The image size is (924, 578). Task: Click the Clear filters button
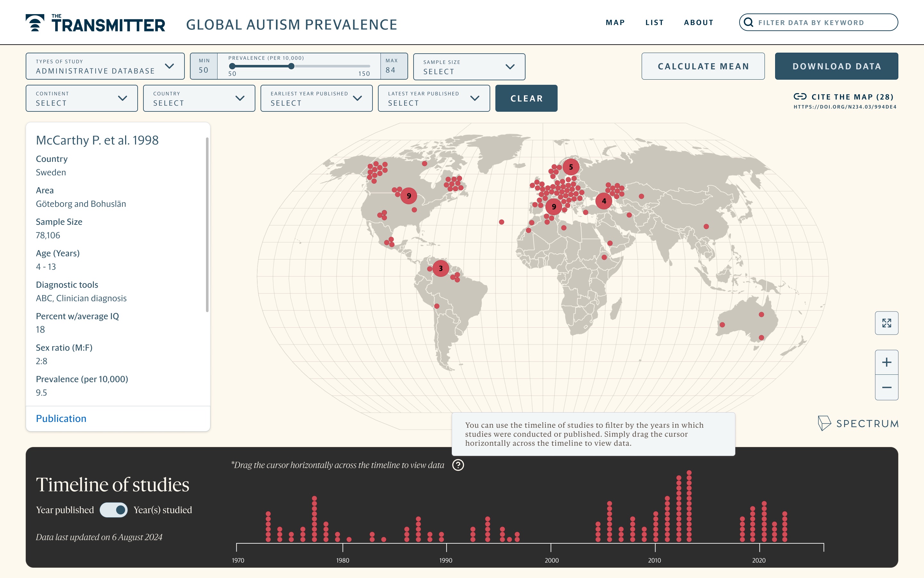point(526,98)
